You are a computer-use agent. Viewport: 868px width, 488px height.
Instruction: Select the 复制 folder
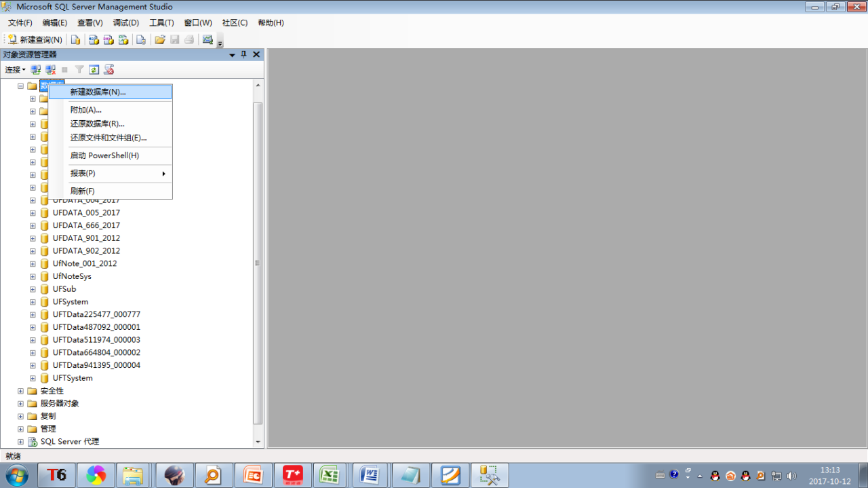48,416
